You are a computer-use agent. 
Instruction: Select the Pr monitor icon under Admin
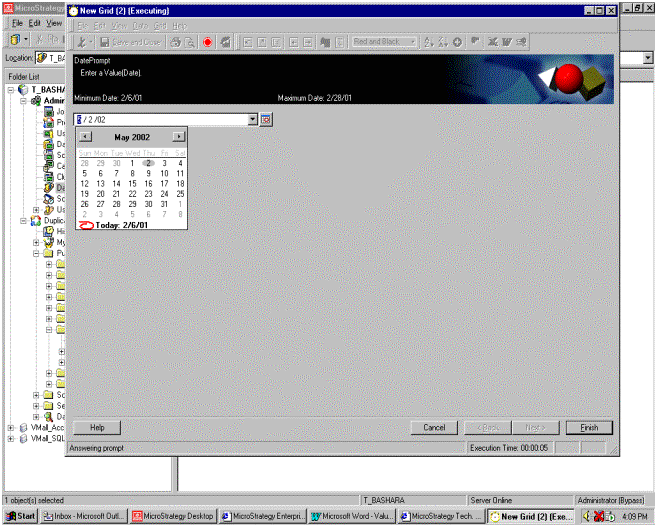coord(49,122)
